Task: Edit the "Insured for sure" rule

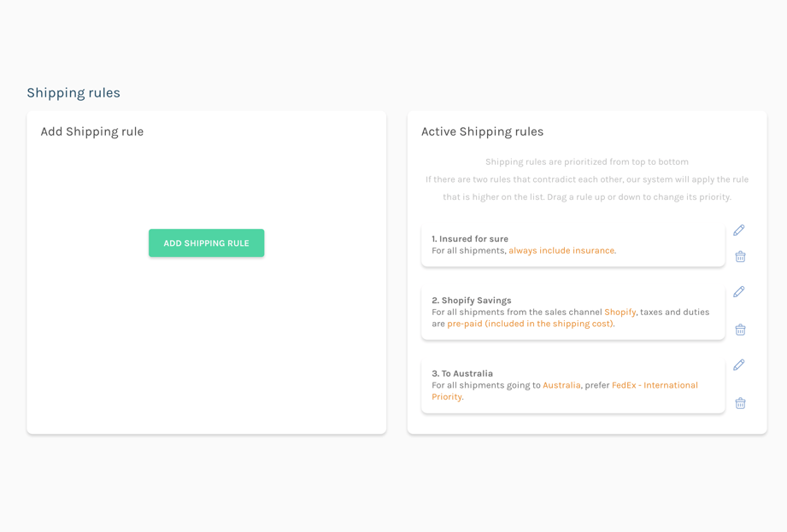Action: point(738,230)
